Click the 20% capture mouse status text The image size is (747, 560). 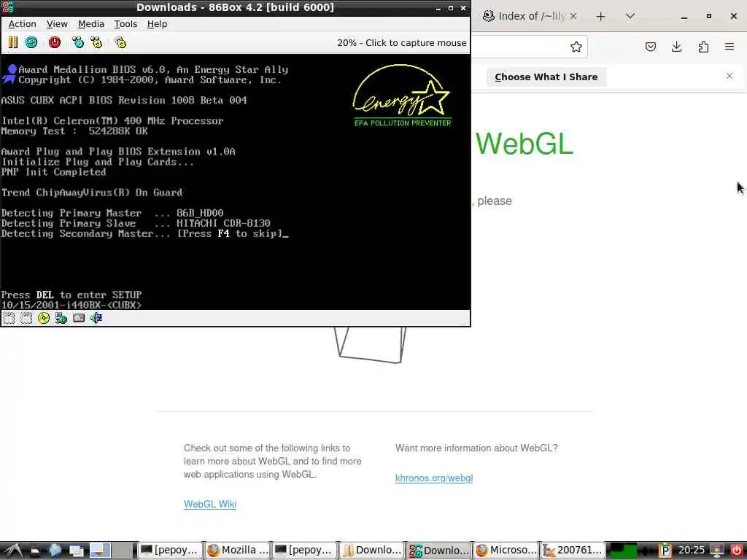[402, 43]
